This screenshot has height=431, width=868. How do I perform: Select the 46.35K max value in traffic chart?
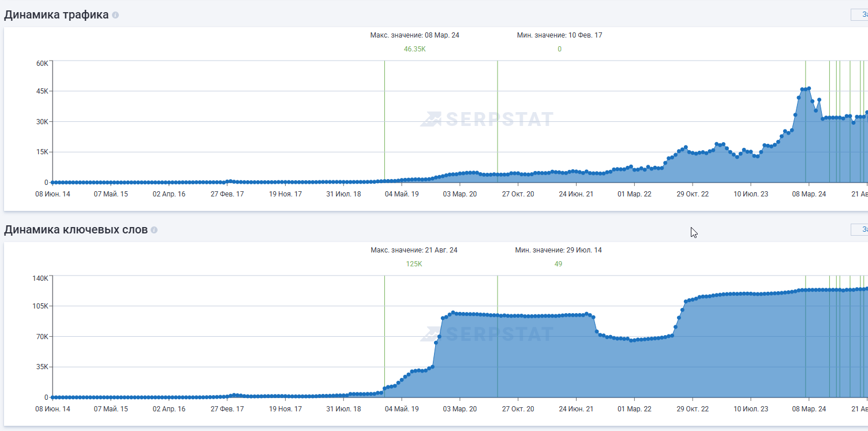pyautogui.click(x=414, y=49)
